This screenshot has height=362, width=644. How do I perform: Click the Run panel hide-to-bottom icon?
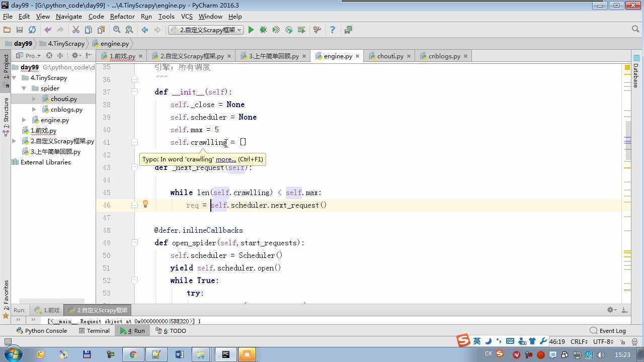[624, 310]
